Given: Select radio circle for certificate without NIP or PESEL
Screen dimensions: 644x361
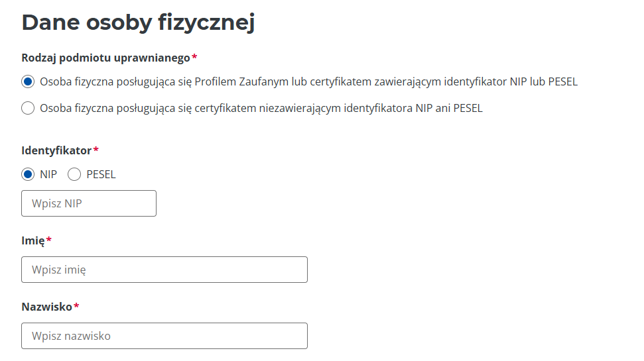Looking at the screenshot, I should 28,108.
